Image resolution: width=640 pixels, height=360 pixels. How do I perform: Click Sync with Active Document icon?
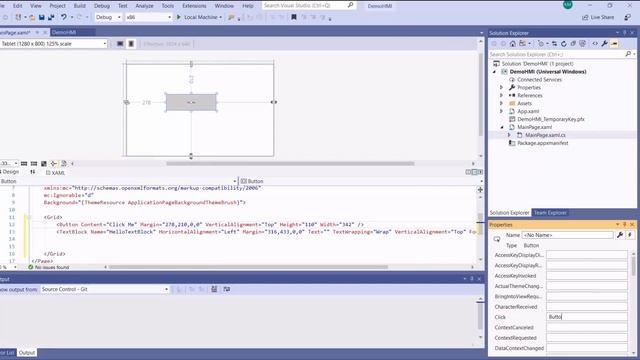(554, 44)
